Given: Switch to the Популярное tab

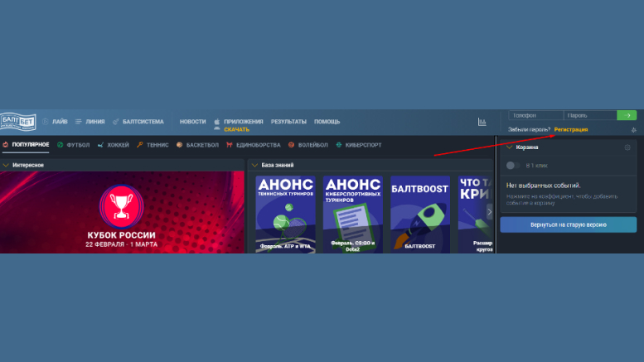Looking at the screenshot, I should [26, 145].
